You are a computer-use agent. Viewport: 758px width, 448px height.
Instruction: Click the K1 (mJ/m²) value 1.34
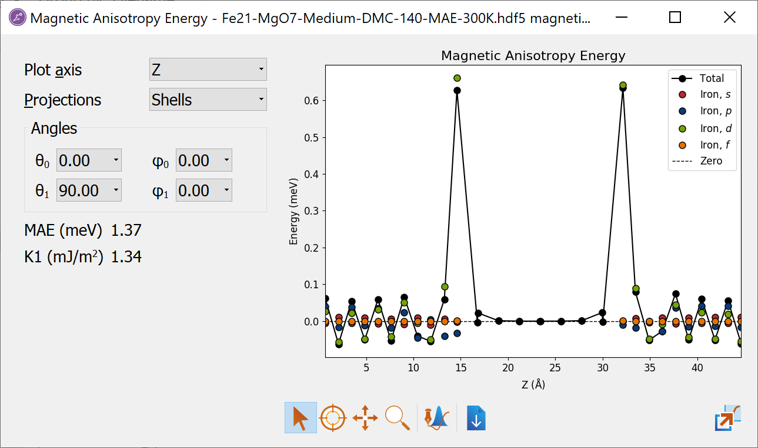pos(126,257)
